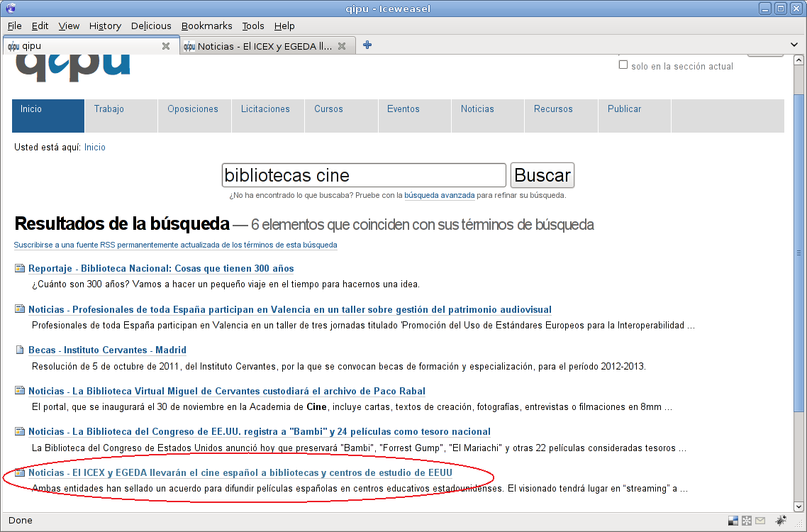
Task: Open the File menu
Action: [x=14, y=26]
